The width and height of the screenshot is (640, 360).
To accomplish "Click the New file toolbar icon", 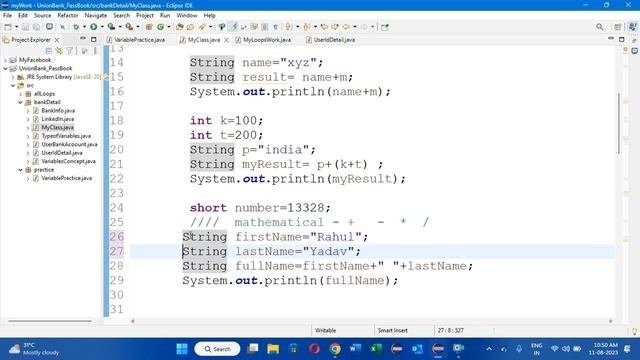I will click(8, 27).
